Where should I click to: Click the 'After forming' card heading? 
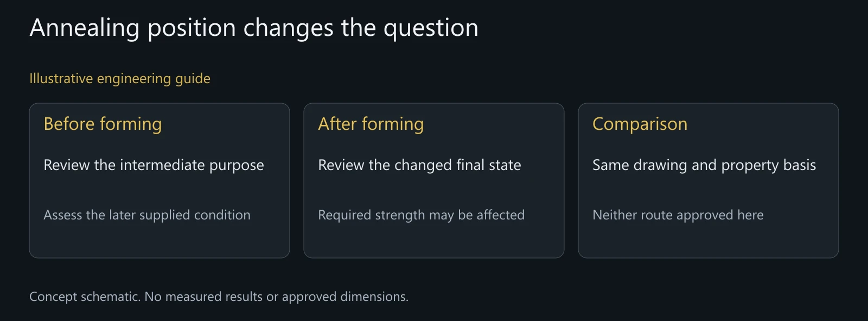371,124
